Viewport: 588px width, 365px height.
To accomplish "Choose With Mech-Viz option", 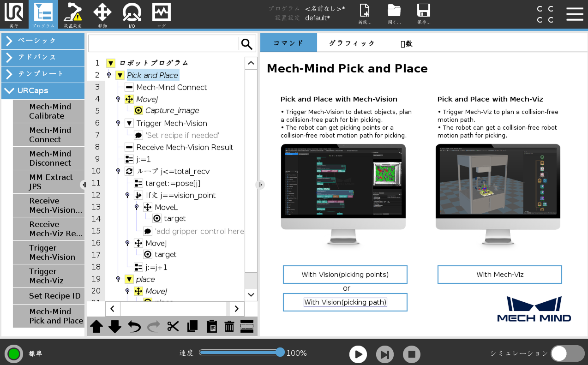I will click(x=500, y=275).
